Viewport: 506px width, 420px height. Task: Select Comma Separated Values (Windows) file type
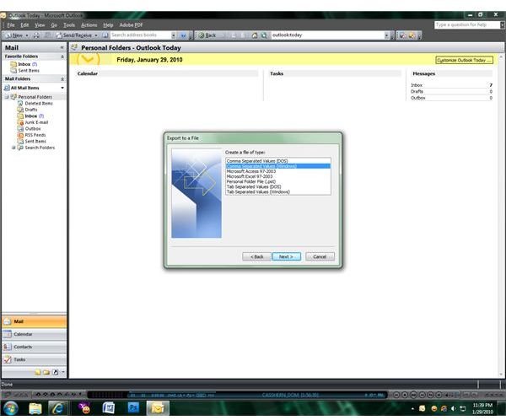(277, 166)
